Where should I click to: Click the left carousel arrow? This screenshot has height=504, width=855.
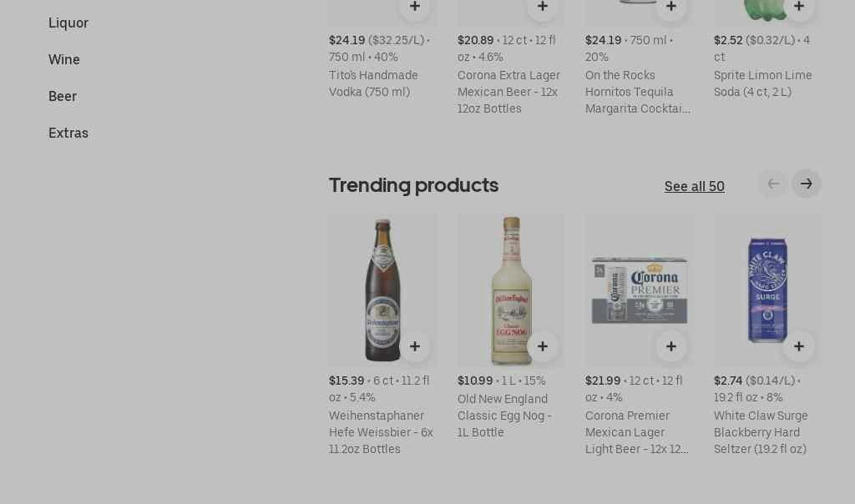pyautogui.click(x=773, y=184)
